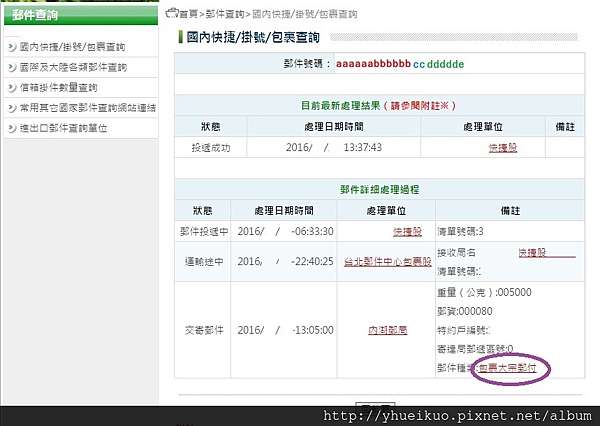Click the 06:33:30 time cell

(x=285, y=232)
